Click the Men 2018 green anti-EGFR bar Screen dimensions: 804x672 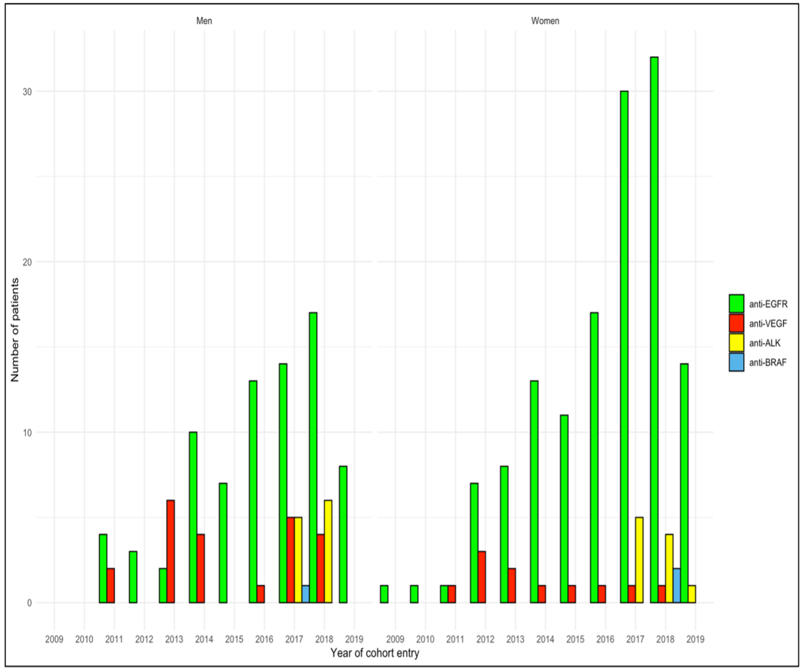point(313,457)
